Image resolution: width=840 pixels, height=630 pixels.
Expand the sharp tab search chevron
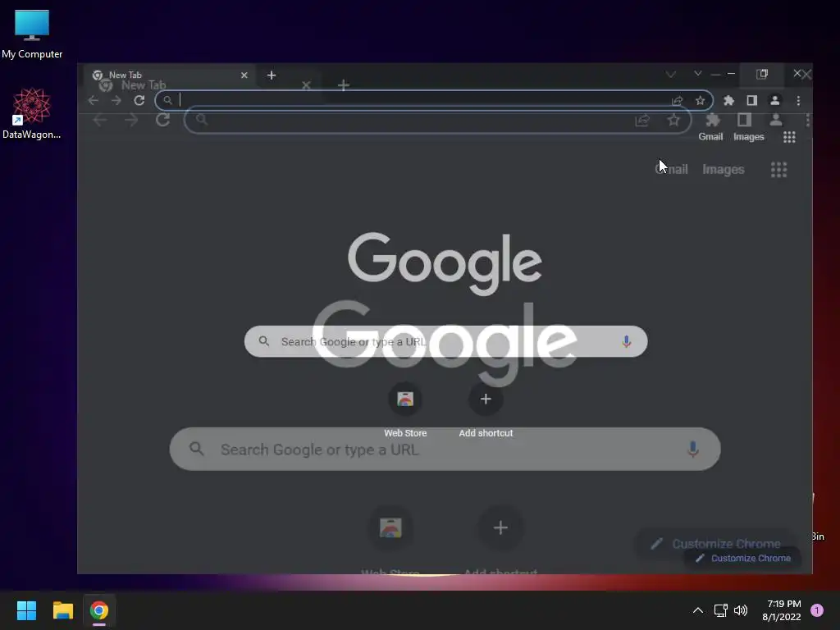[697, 73]
